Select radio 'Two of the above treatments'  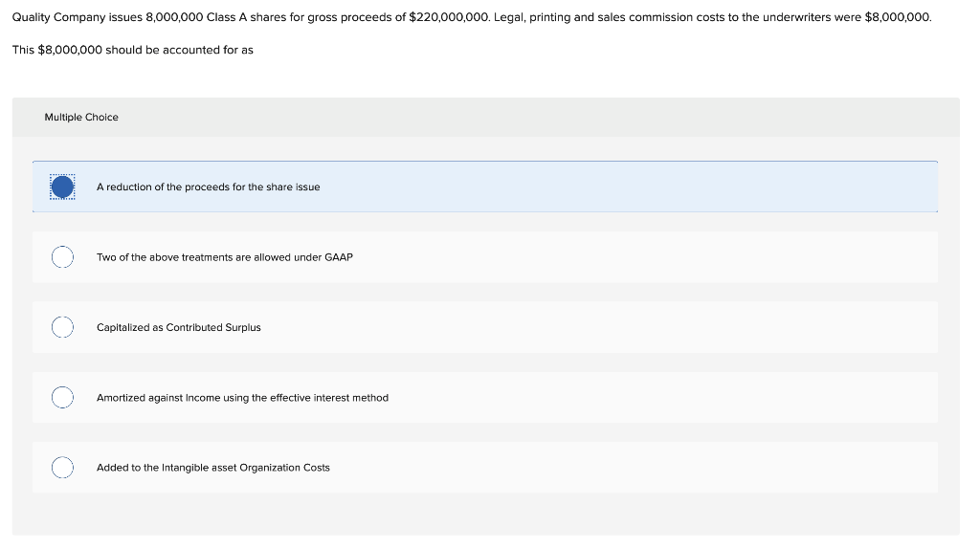pyautogui.click(x=62, y=256)
